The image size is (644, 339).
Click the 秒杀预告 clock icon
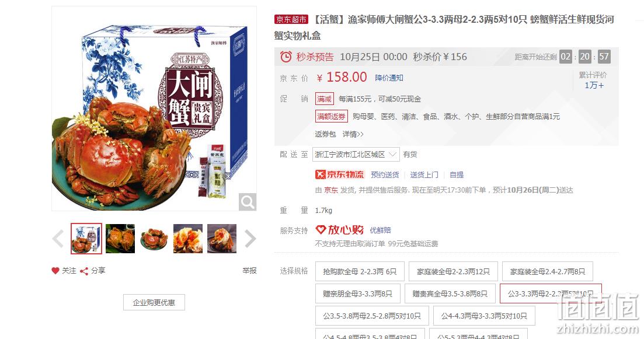(x=286, y=57)
